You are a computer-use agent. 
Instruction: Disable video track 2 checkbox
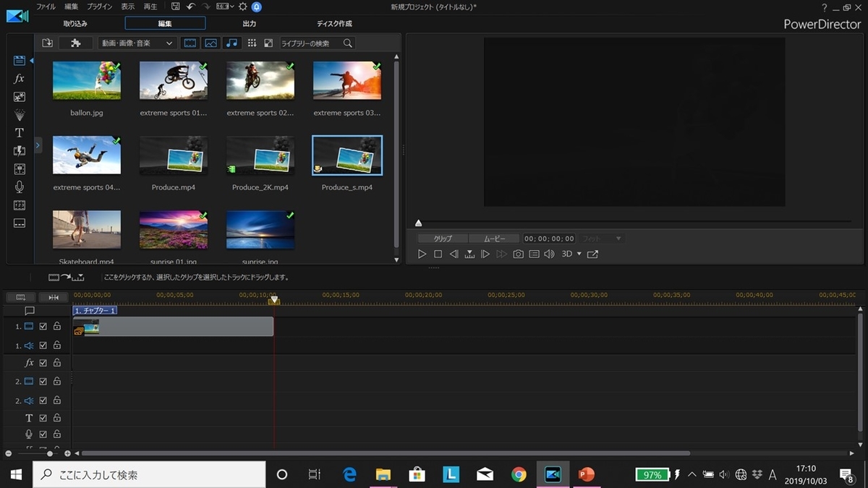43,381
